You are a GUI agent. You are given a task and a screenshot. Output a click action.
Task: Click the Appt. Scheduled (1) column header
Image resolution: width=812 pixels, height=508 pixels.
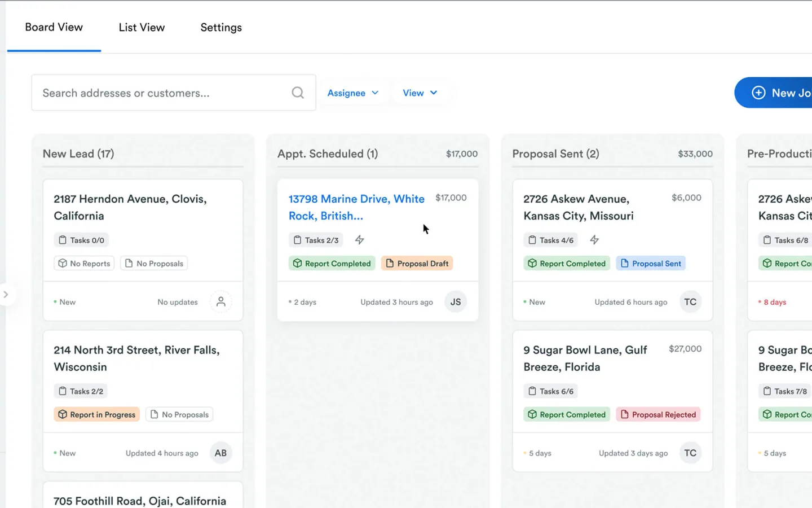click(x=328, y=154)
